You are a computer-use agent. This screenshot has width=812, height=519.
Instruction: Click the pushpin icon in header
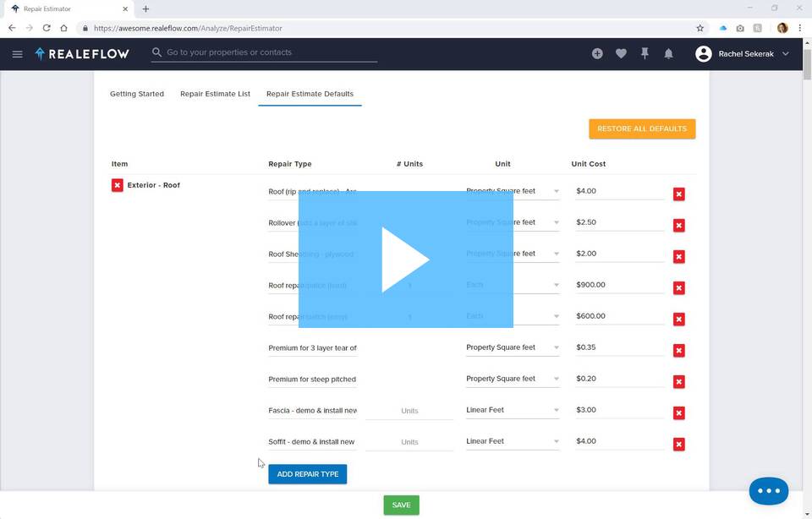tap(645, 54)
